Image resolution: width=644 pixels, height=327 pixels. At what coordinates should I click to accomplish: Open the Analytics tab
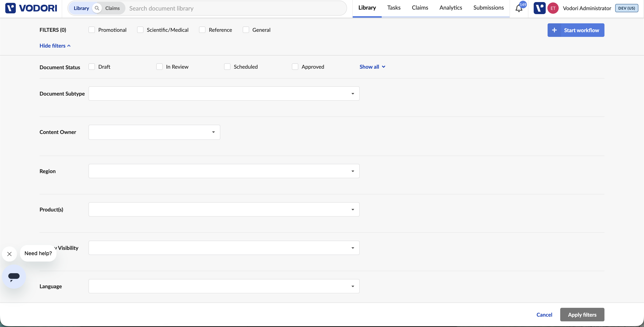click(x=450, y=8)
